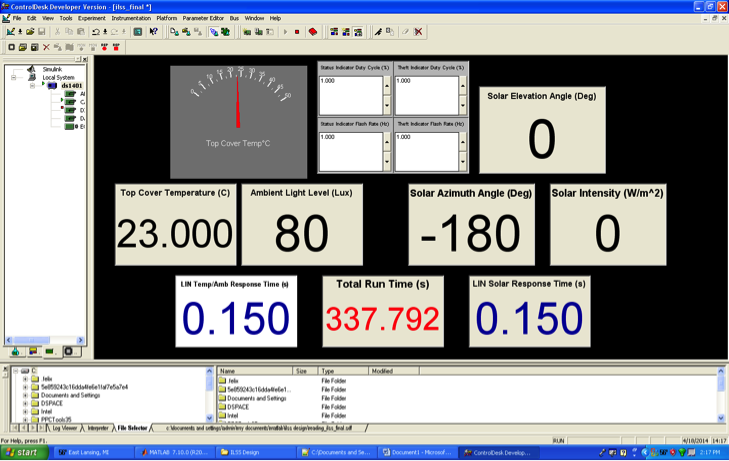
Task: Increase Theft Indicator Duty Cycle with up arrow
Action: (463, 86)
